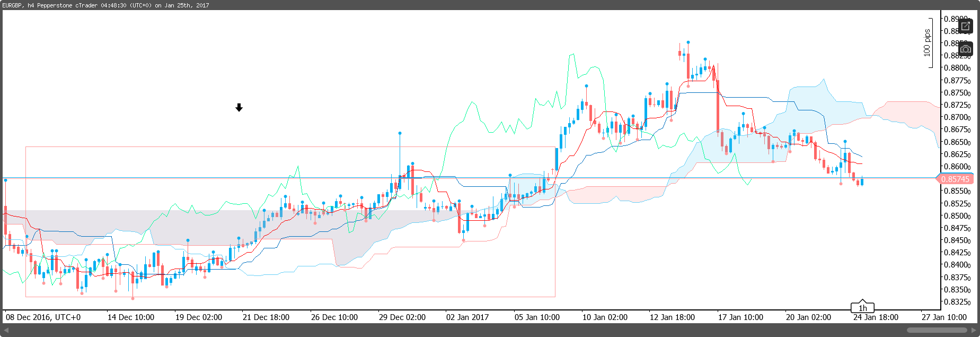Click the 17 Jan 10:00 time label

(x=740, y=317)
